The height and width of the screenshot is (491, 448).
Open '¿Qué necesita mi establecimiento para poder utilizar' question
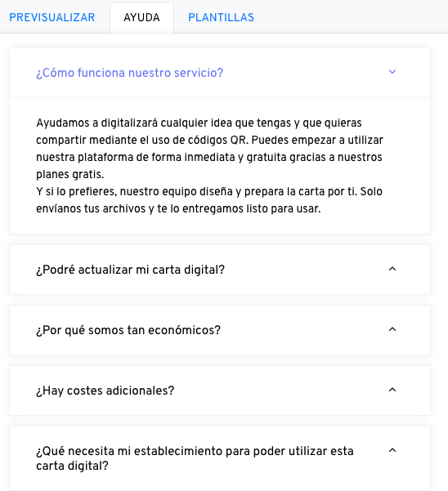pos(195,451)
